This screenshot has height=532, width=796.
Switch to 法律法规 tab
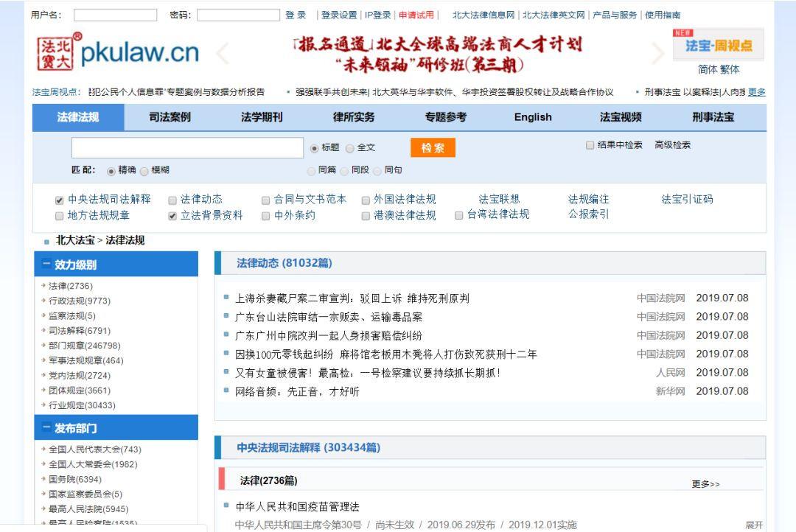click(78, 117)
